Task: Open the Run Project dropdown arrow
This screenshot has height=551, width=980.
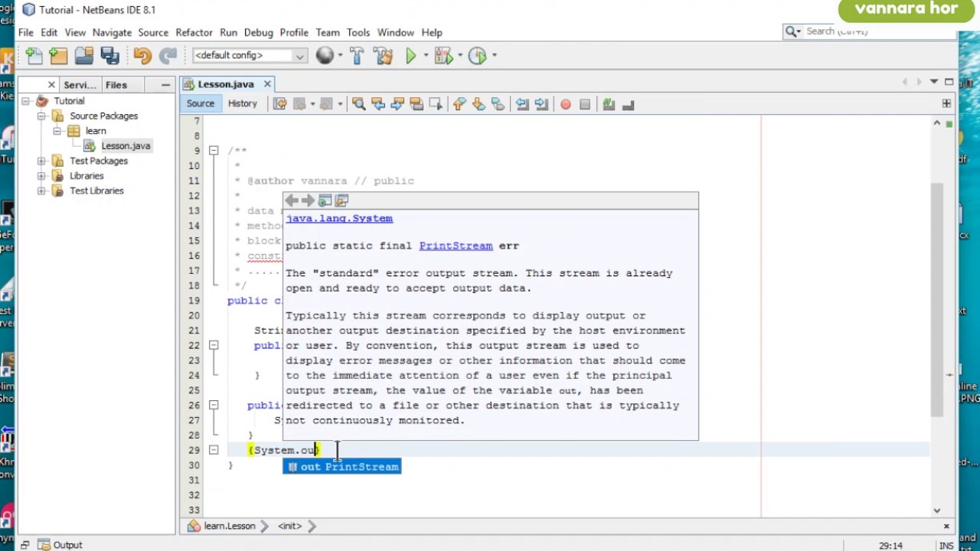Action: [x=426, y=55]
